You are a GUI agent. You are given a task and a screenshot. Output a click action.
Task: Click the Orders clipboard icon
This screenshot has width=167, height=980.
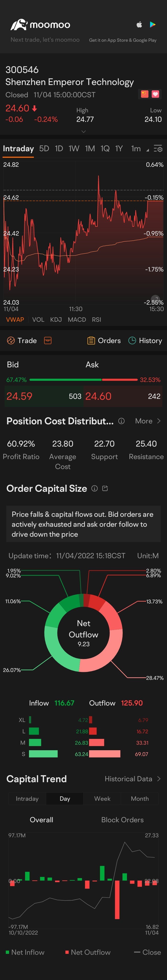coord(91,340)
